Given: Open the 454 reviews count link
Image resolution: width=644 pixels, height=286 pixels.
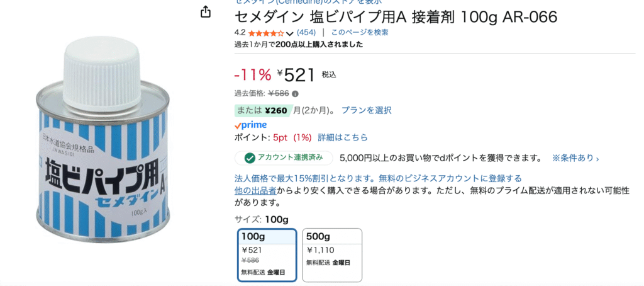Looking at the screenshot, I should click(x=306, y=33).
